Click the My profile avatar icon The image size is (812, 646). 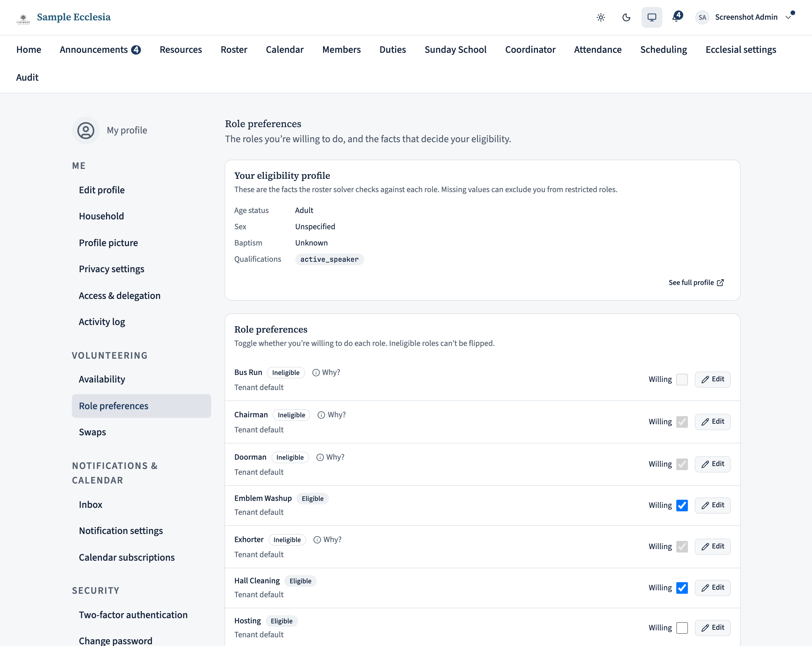[x=86, y=130]
